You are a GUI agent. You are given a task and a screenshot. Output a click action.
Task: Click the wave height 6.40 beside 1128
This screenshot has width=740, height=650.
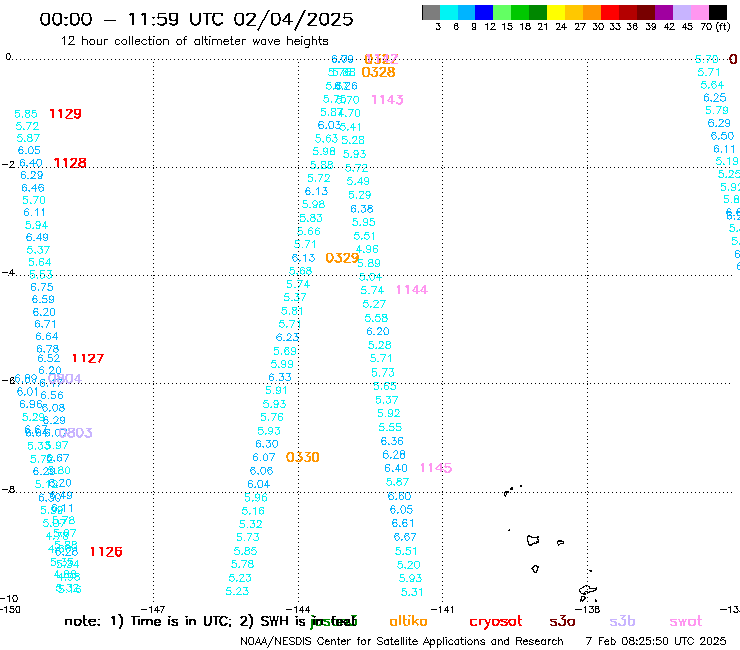31,163
